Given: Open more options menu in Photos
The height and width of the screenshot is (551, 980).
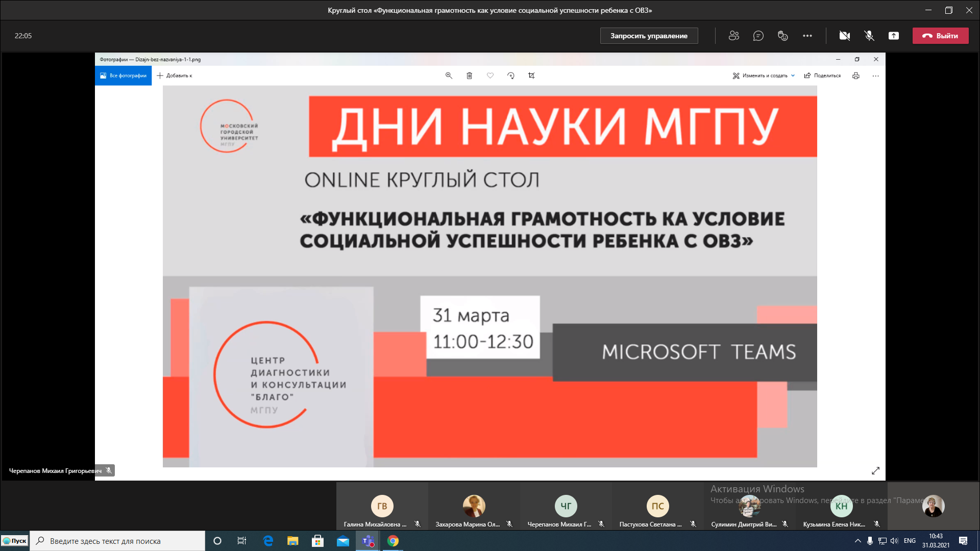Looking at the screenshot, I should click(x=876, y=76).
